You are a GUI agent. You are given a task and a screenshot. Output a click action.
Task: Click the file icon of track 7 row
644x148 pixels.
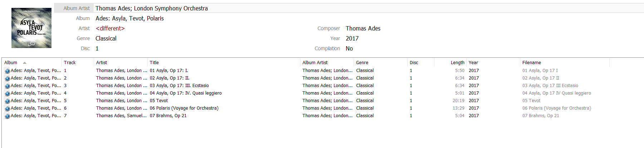7,116
